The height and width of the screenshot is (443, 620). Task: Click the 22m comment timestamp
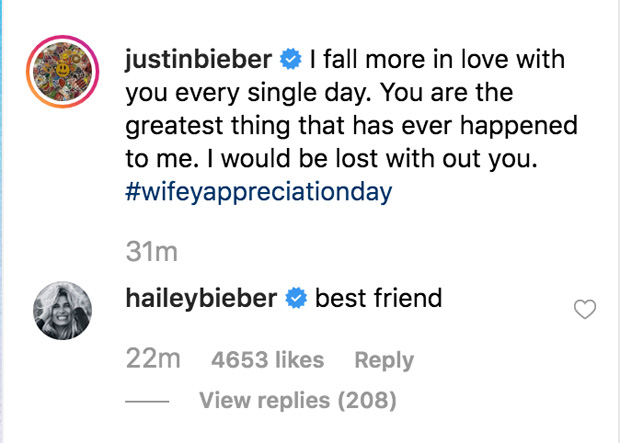coord(152,359)
